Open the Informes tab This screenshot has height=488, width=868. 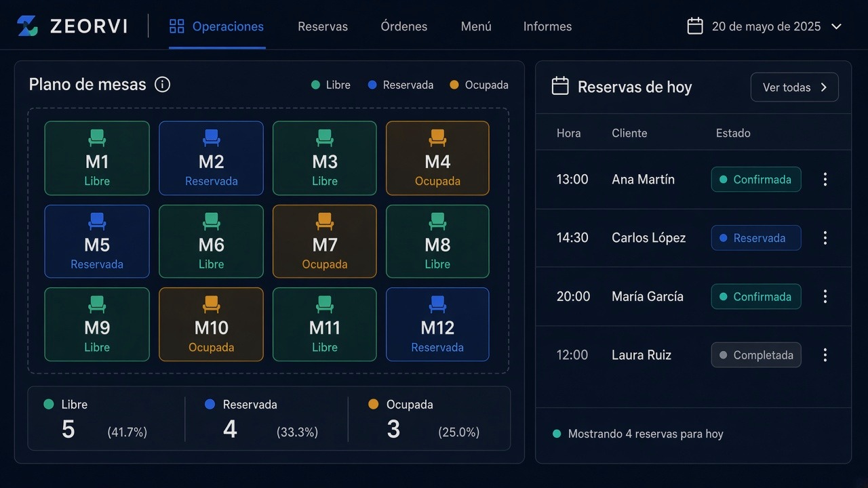point(547,26)
